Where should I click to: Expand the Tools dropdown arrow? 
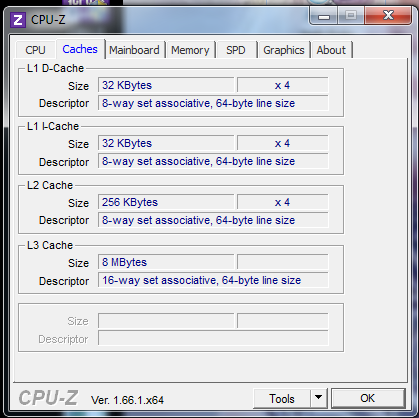click(318, 398)
